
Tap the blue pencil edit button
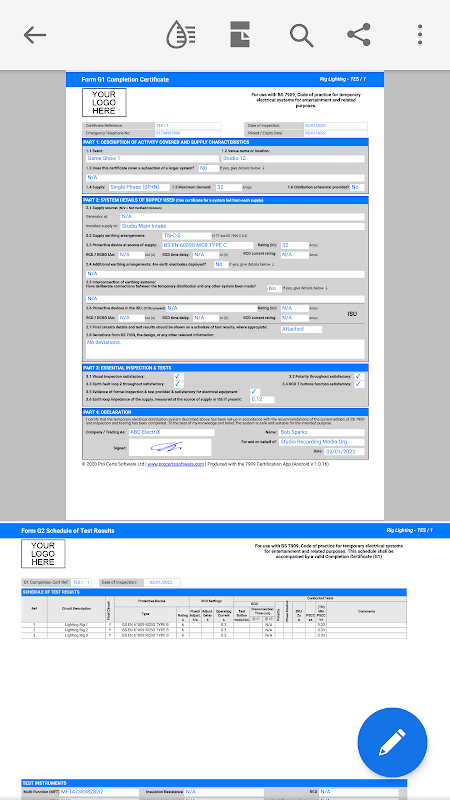392,742
